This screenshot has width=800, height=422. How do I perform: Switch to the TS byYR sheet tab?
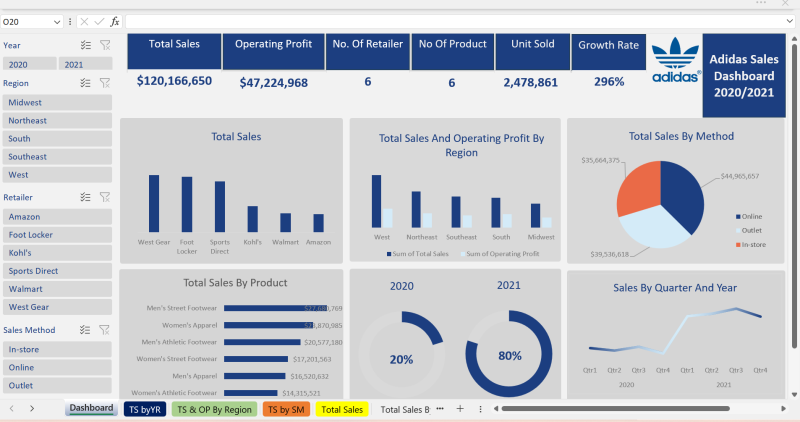[145, 409]
